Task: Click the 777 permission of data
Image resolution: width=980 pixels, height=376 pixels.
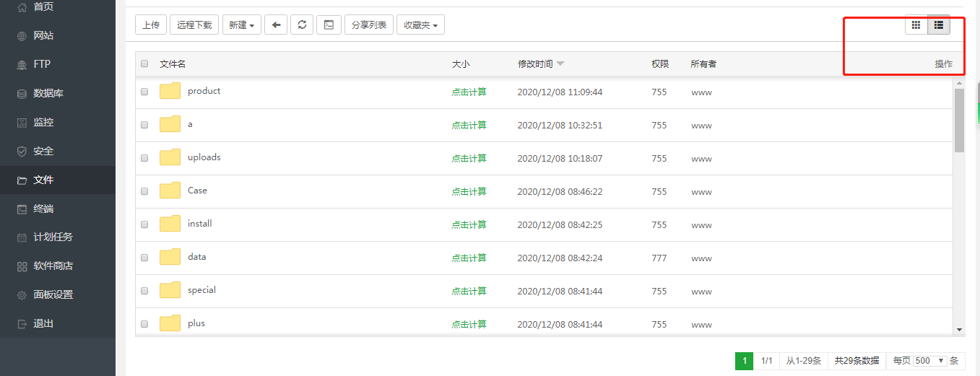Action: 659,258
